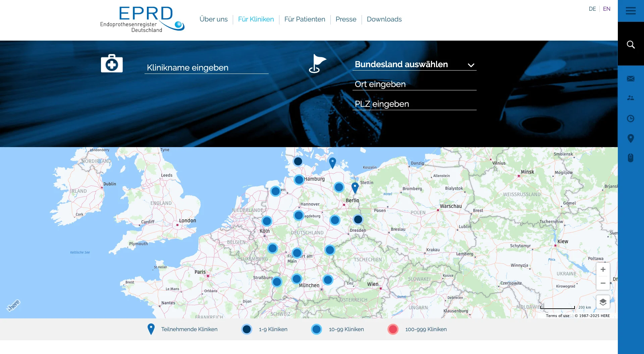Open the Downloads menu item

(x=384, y=19)
